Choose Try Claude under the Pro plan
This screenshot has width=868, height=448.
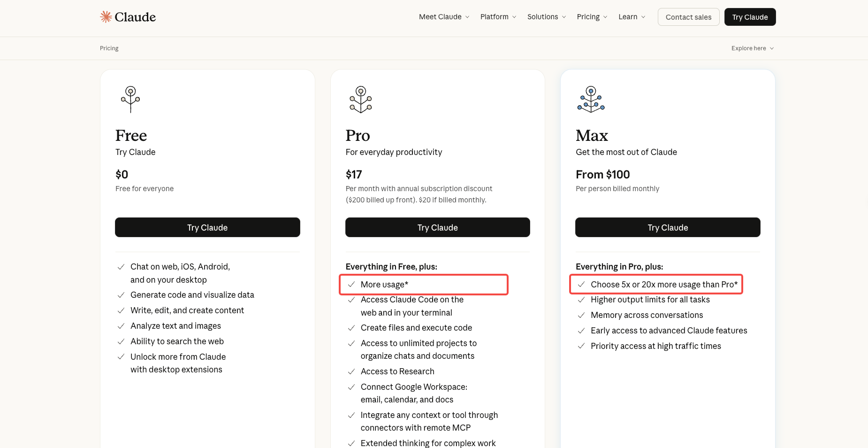(x=438, y=227)
